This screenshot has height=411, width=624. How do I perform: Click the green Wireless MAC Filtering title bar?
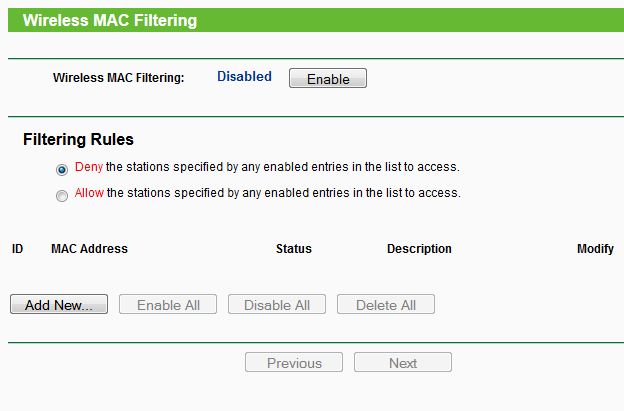pos(312,20)
